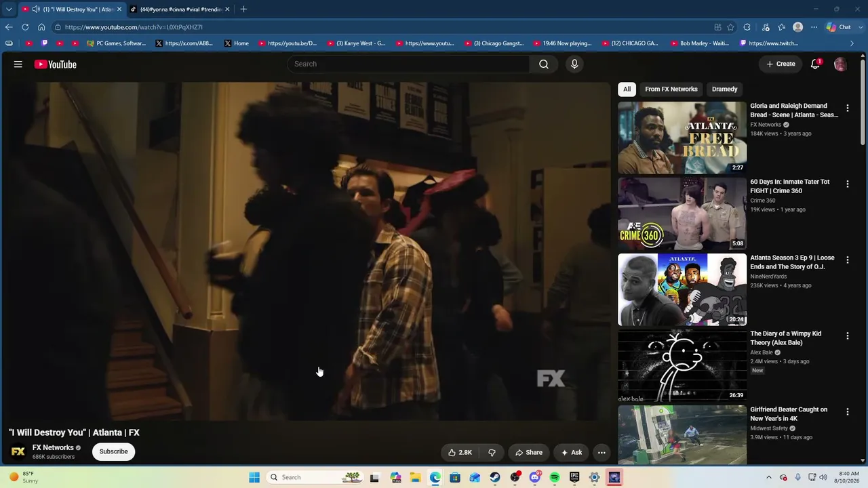Image resolution: width=868 pixels, height=488 pixels.
Task: Open the browser profile icon
Action: (798, 27)
